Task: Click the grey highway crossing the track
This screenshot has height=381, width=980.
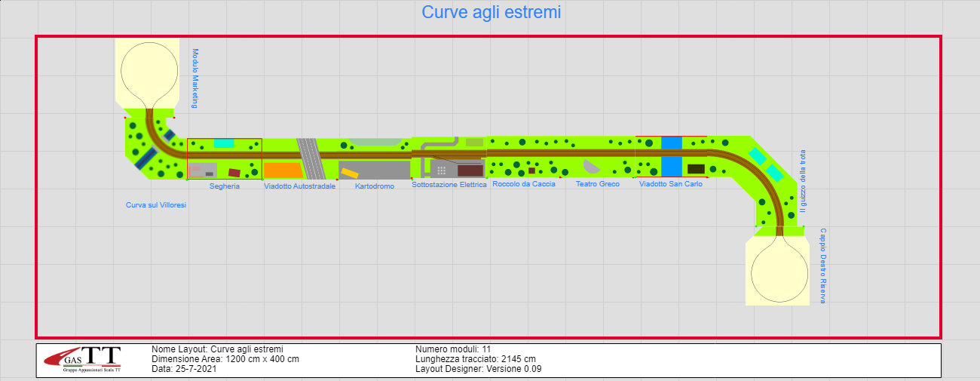Action: (310, 158)
